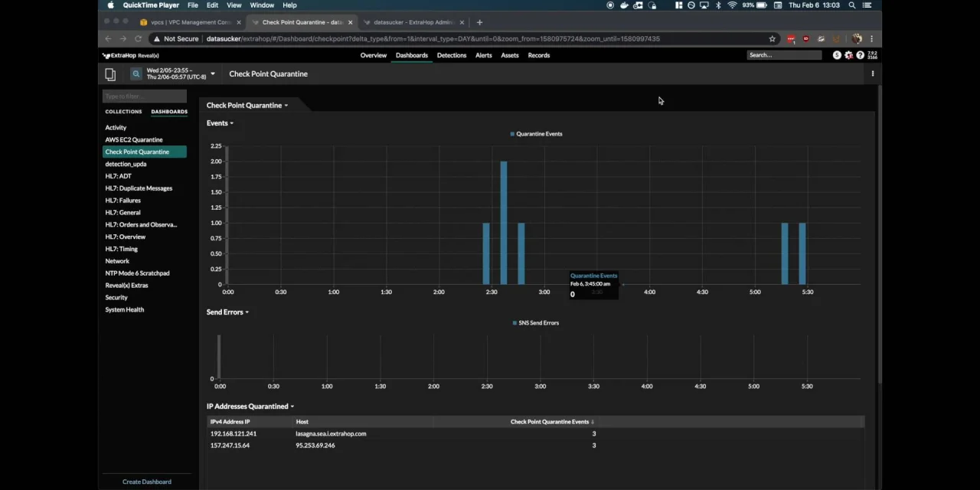Open the QuickTime Player File menu
The width and height of the screenshot is (980, 490).
193,5
